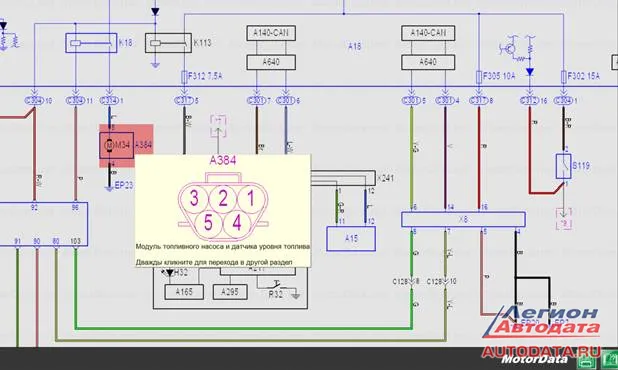Click the F302 15A fuse symbol

point(564,76)
